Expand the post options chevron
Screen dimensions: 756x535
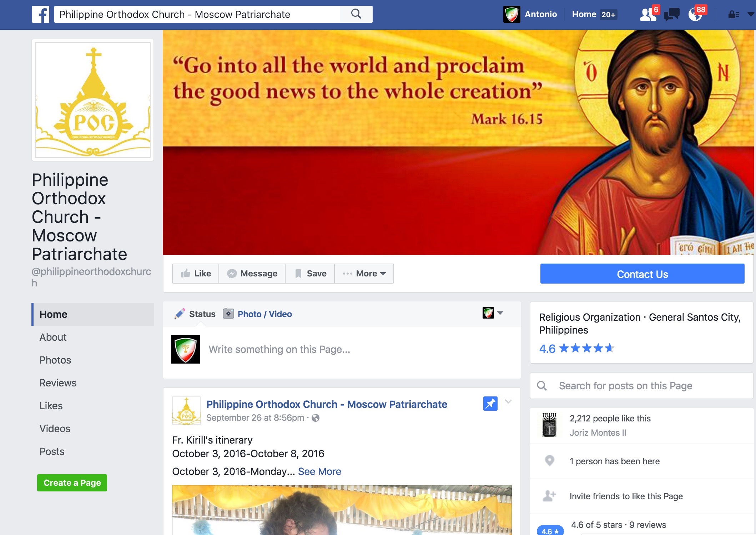click(508, 401)
